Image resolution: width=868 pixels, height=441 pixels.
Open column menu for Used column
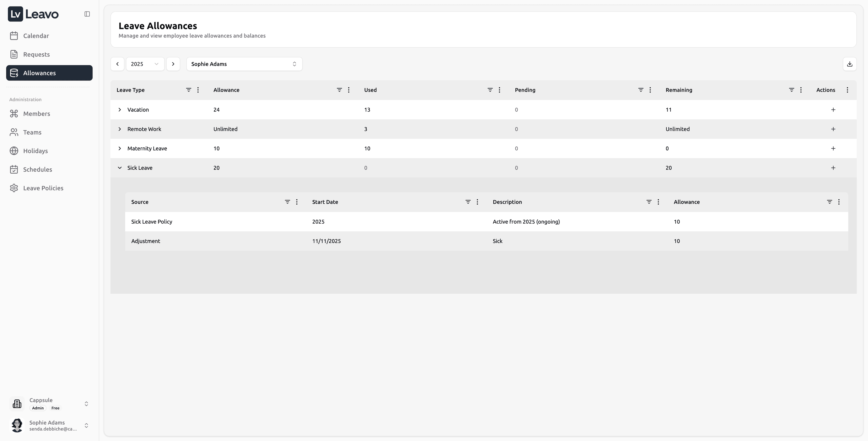pyautogui.click(x=499, y=90)
